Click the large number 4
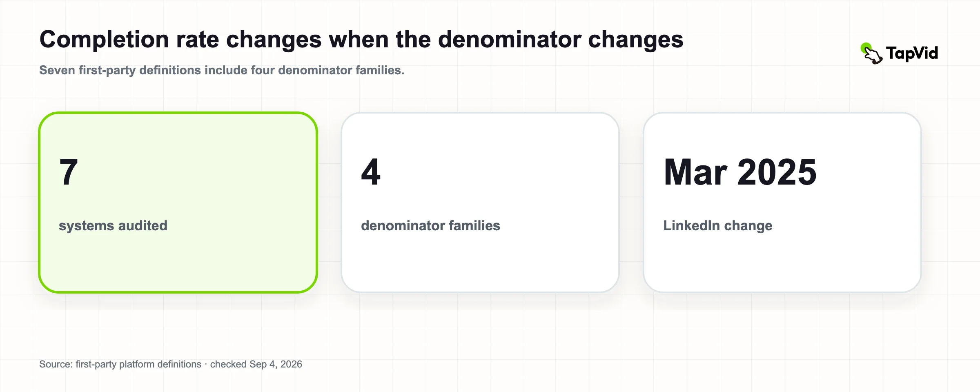The image size is (980, 392). [x=371, y=172]
